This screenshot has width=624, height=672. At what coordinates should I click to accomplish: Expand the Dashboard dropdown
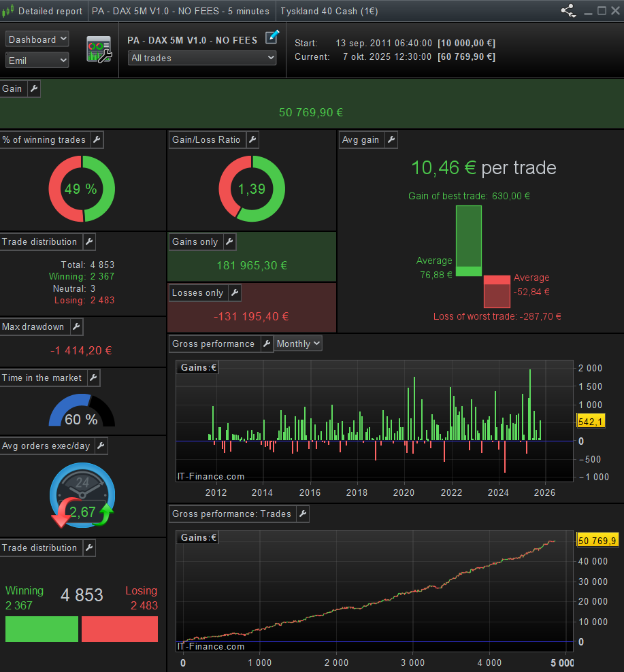37,39
